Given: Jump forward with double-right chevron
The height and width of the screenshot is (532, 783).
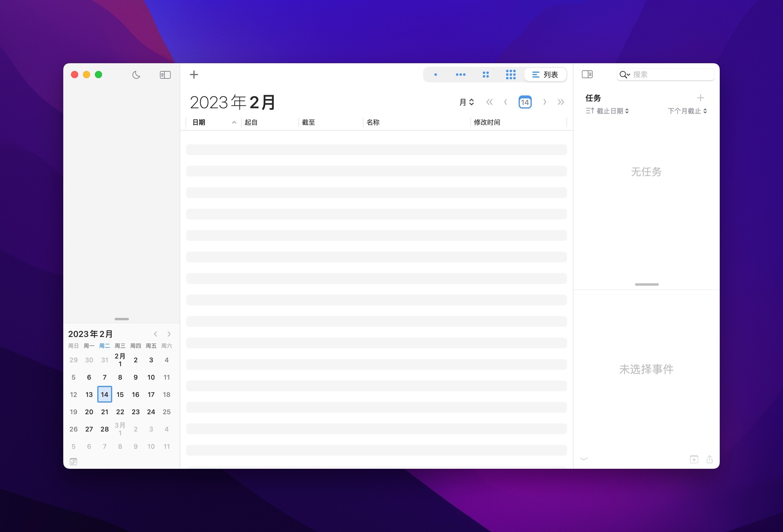Looking at the screenshot, I should click(x=561, y=102).
